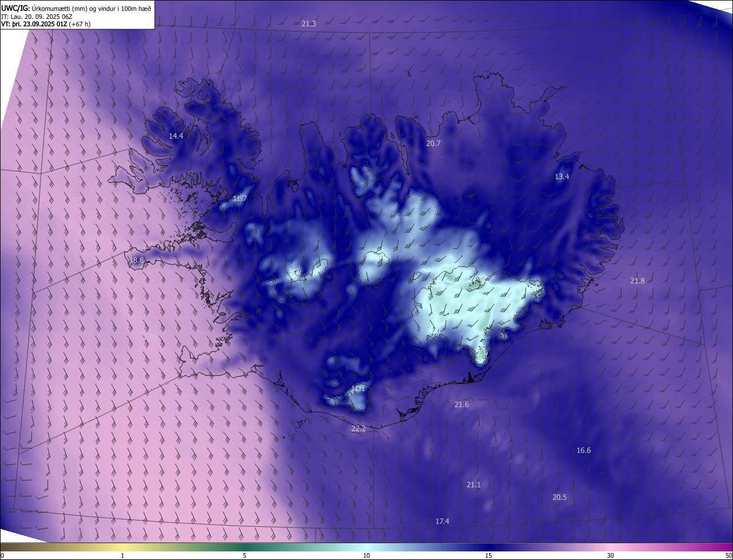Click the color scale tick labeled 1
The height and width of the screenshot is (560, 733).
click(x=123, y=555)
